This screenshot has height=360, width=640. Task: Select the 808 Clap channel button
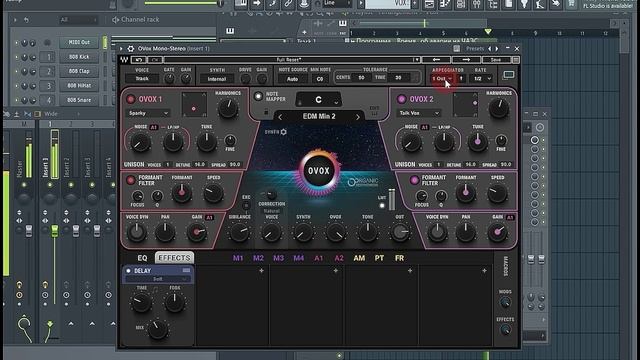(x=79, y=71)
